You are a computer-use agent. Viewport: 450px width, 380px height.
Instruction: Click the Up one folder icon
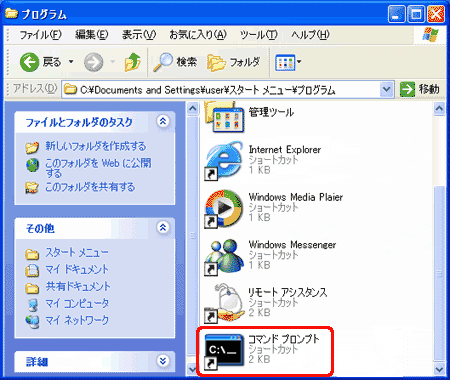coord(133,62)
